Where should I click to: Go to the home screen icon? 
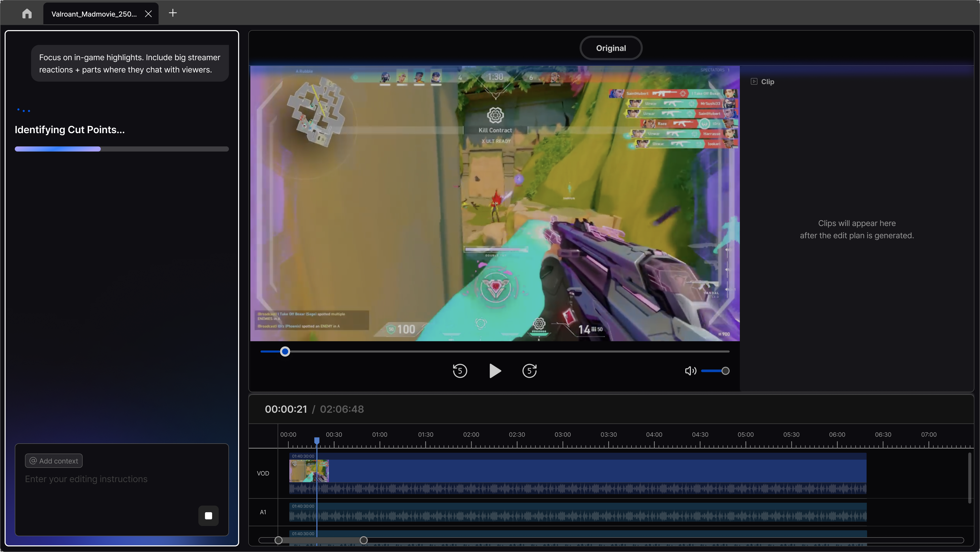[27, 14]
